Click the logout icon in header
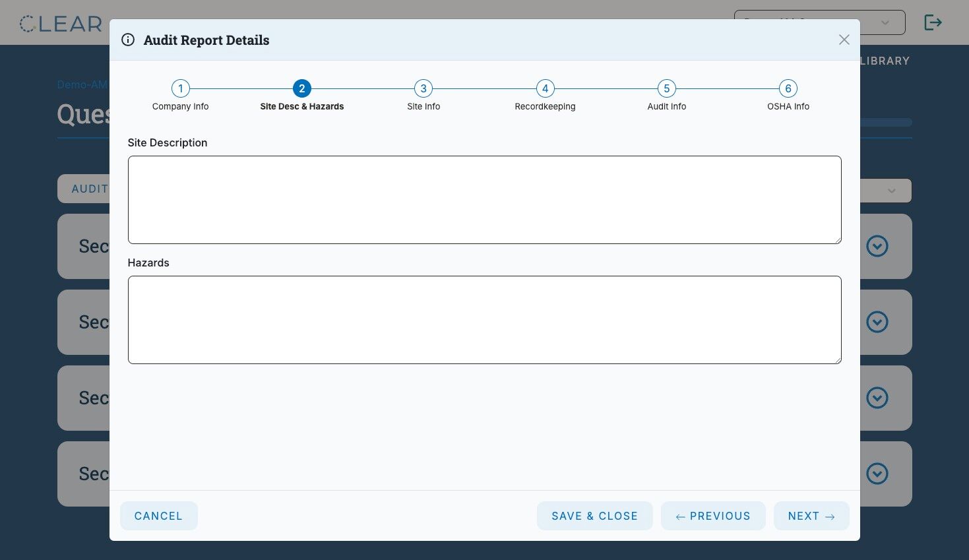The width and height of the screenshot is (969, 560). tap(933, 22)
